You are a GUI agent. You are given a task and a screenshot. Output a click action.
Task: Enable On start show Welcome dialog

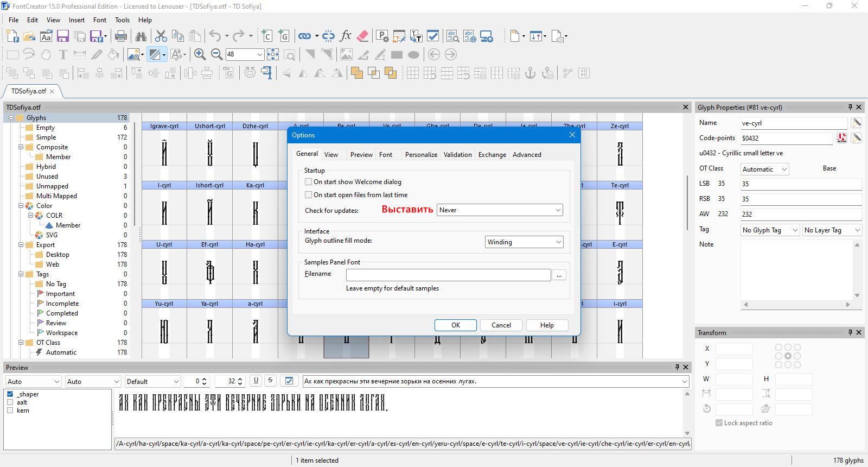tap(308, 182)
